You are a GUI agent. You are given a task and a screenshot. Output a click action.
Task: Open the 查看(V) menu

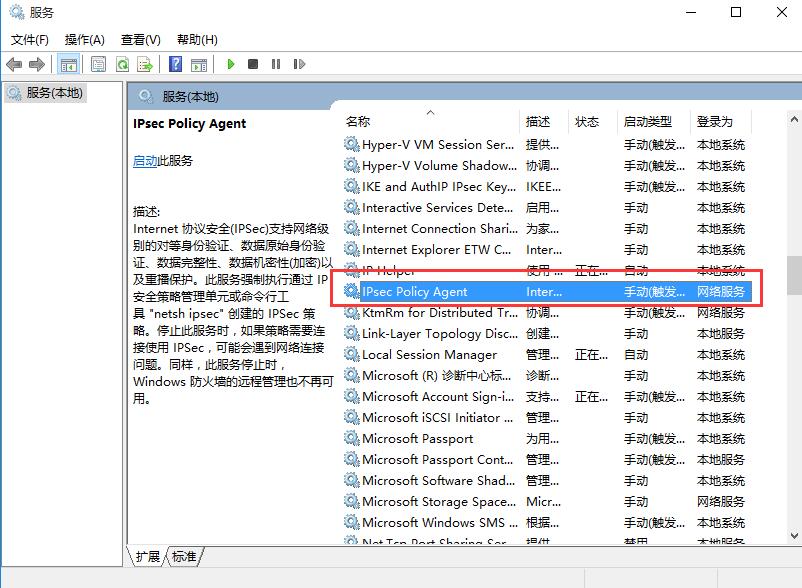click(x=141, y=40)
